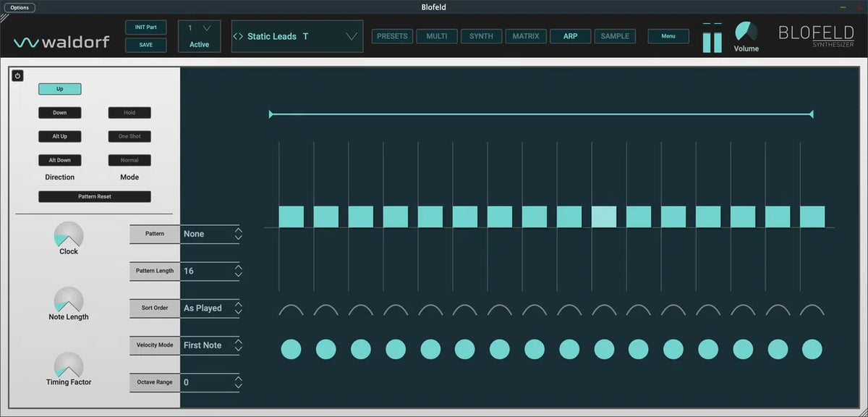868x417 pixels.
Task: Click the Timing Factor knob
Action: click(69, 366)
